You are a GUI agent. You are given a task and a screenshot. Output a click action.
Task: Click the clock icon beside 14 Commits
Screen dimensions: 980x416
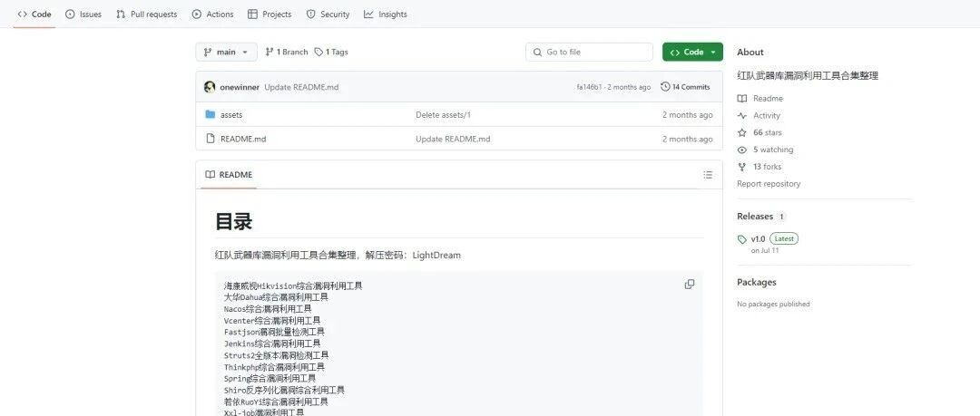click(x=665, y=87)
